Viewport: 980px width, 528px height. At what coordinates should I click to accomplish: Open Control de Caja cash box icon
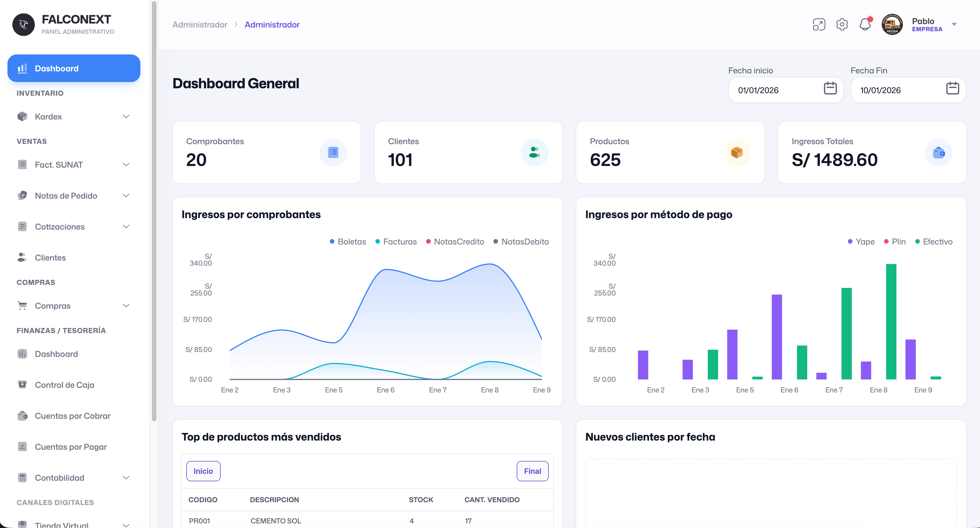22,385
